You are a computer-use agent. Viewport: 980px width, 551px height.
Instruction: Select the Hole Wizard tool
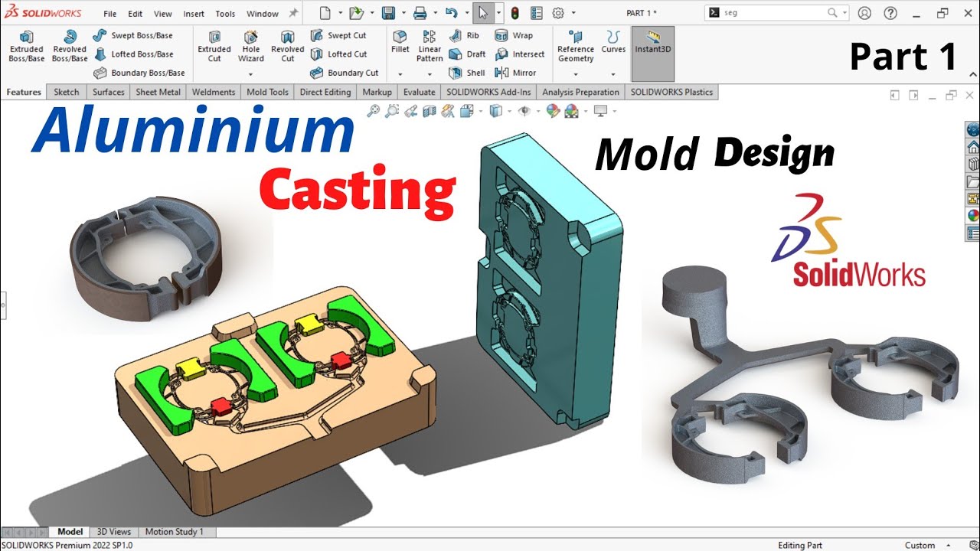(x=251, y=47)
